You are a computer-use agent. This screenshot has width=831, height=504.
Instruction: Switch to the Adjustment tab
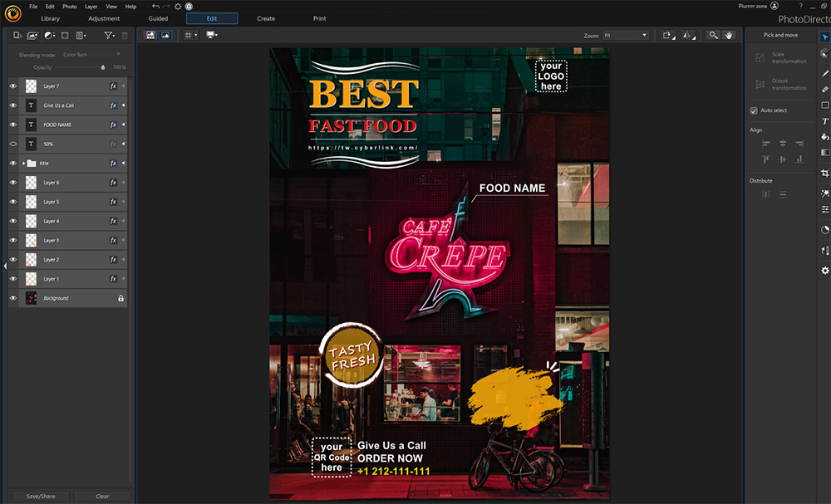coord(104,18)
